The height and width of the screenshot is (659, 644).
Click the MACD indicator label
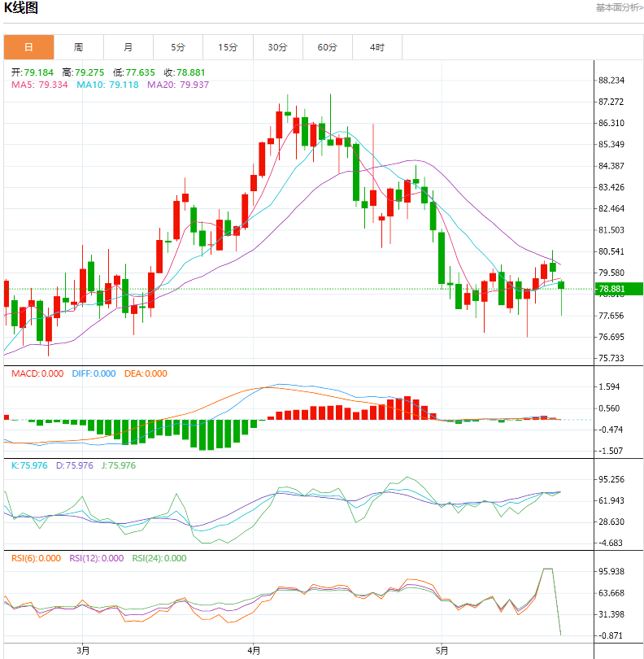click(x=37, y=373)
